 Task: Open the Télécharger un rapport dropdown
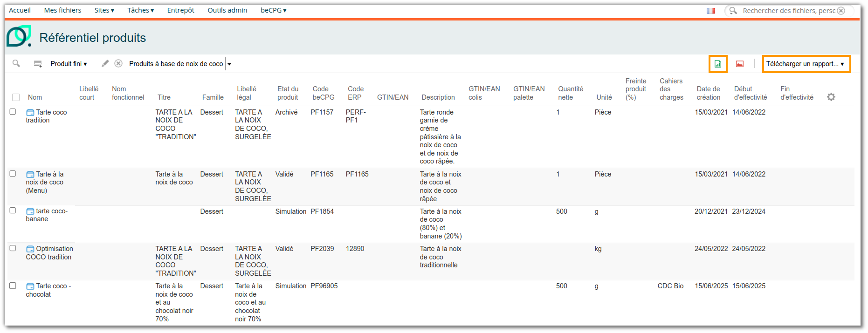[x=806, y=64]
